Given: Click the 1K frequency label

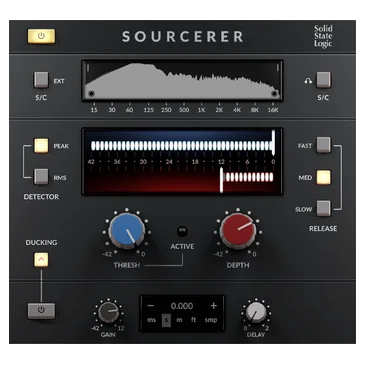Looking at the screenshot, I should pyautogui.click(x=202, y=110).
